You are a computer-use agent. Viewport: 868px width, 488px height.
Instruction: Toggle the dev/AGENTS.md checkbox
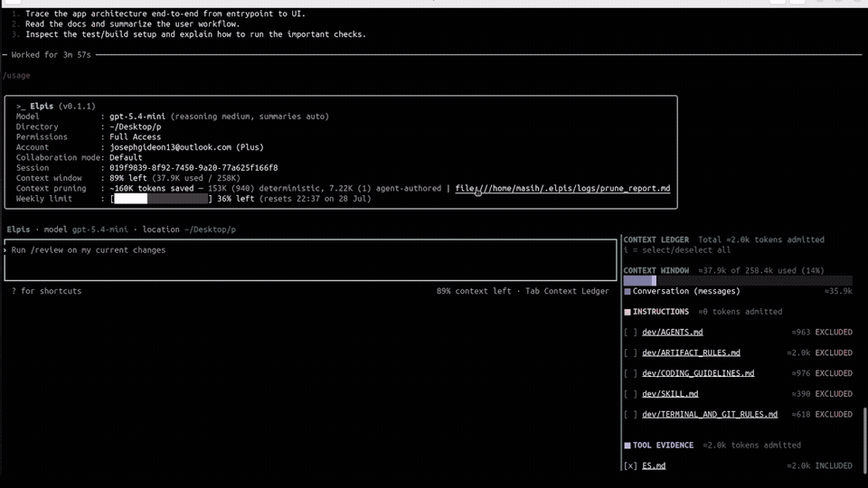(630, 333)
